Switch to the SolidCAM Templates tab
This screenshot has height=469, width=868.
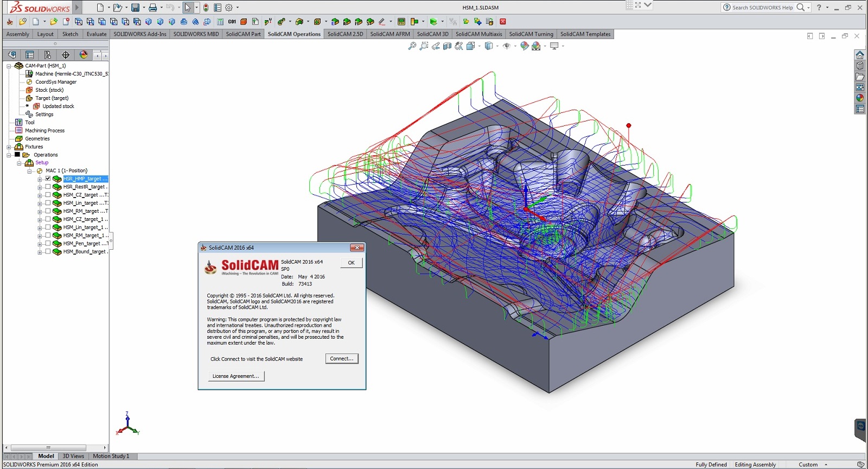[x=585, y=34]
